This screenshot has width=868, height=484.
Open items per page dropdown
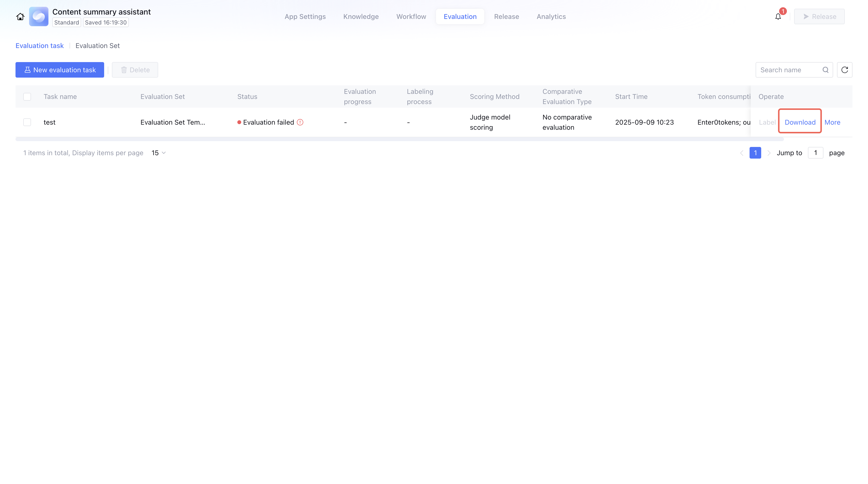(x=159, y=153)
